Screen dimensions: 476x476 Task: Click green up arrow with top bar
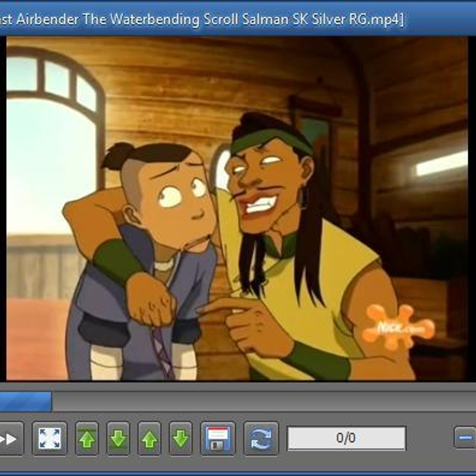[x=87, y=439]
